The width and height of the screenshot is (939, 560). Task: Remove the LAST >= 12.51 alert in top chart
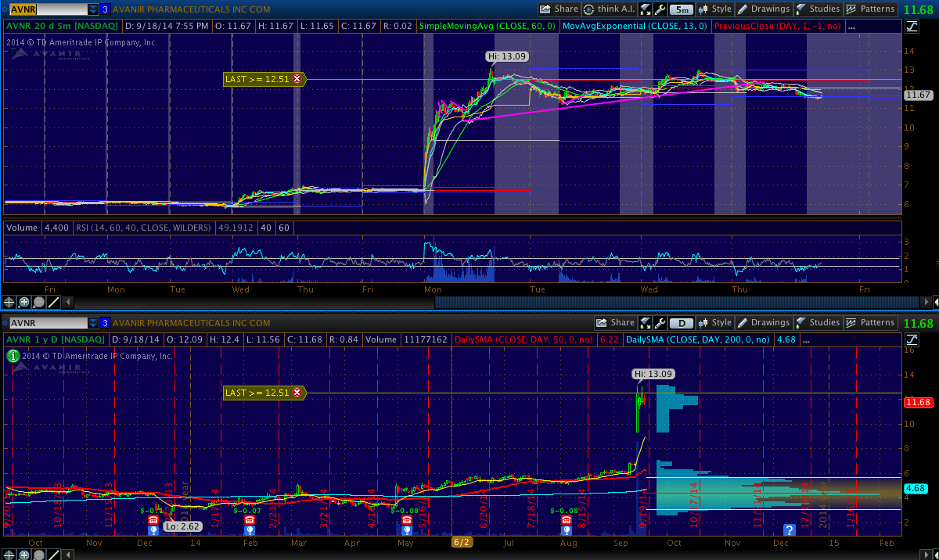pyautogui.click(x=297, y=79)
